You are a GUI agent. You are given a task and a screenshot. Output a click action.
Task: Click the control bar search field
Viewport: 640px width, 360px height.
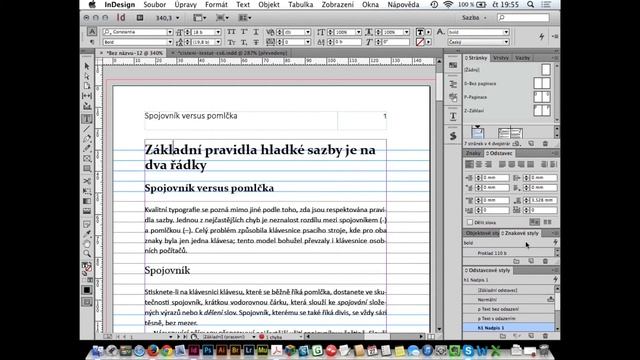click(523, 18)
